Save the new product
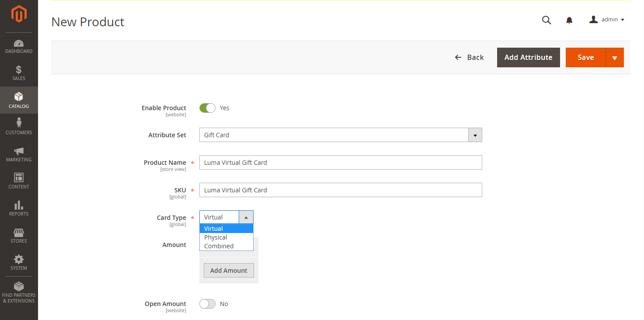Image resolution: width=644 pixels, height=320 pixels. point(585,57)
